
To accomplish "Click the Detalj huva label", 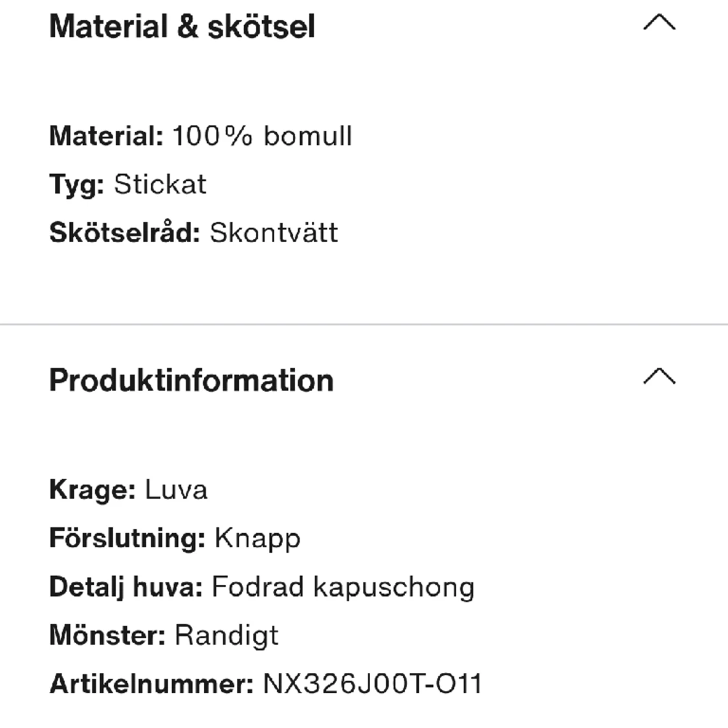I will tap(126, 587).
